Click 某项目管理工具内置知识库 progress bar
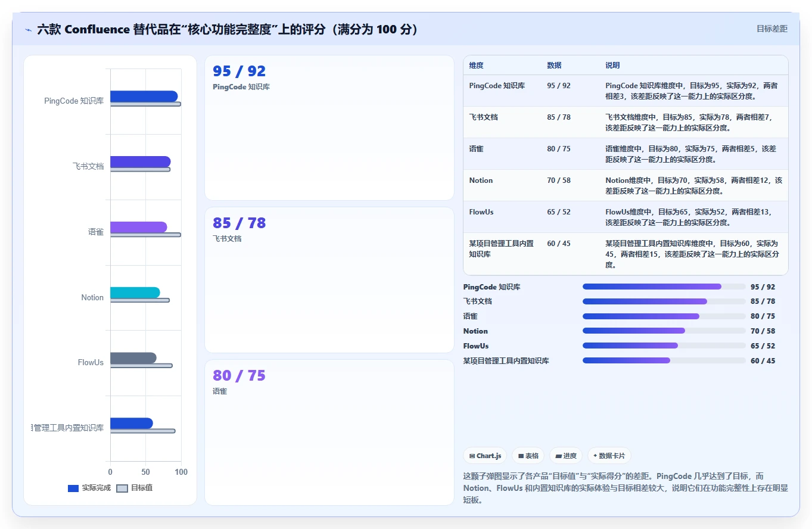 (664, 360)
